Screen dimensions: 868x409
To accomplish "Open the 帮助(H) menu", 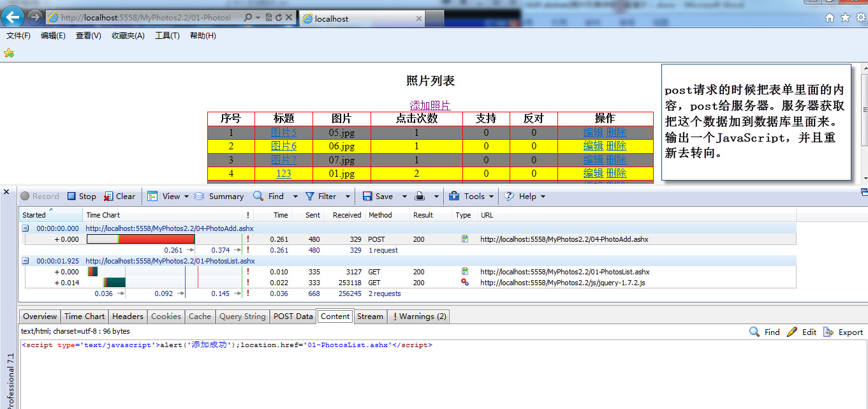I will coord(203,36).
